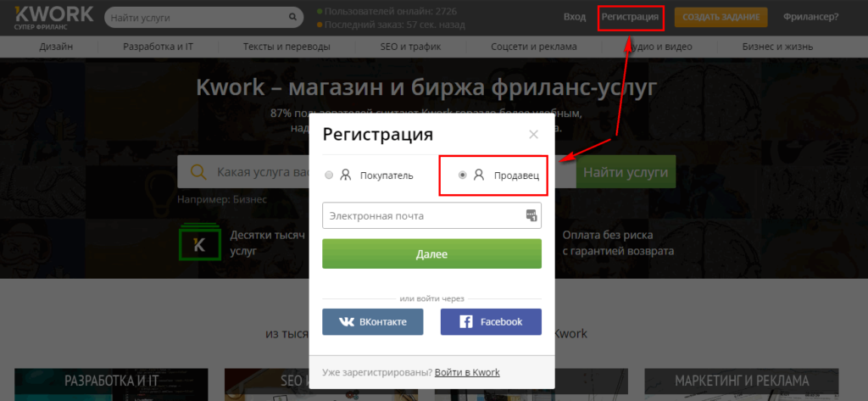
Task: Click the Вход link
Action: click(x=575, y=17)
